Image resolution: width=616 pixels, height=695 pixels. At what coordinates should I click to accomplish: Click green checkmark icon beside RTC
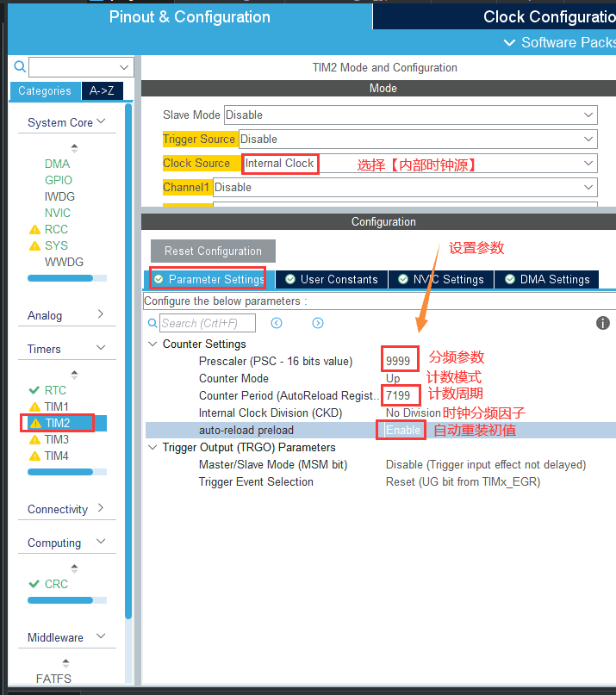click(34, 390)
